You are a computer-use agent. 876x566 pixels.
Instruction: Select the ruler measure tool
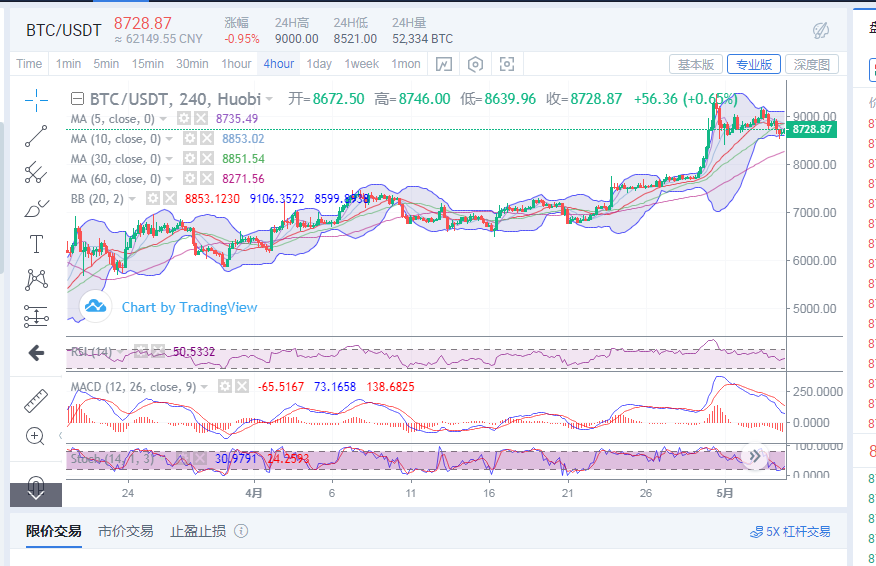pyautogui.click(x=36, y=401)
